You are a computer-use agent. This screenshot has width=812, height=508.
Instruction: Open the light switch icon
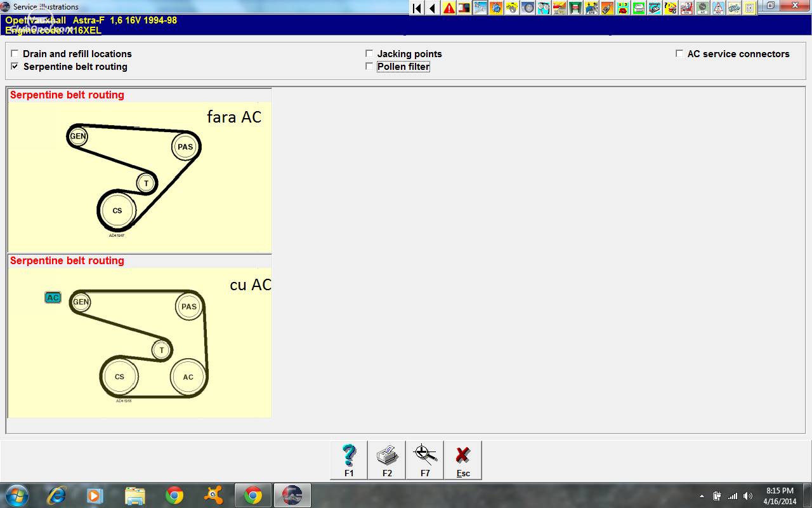point(750,8)
